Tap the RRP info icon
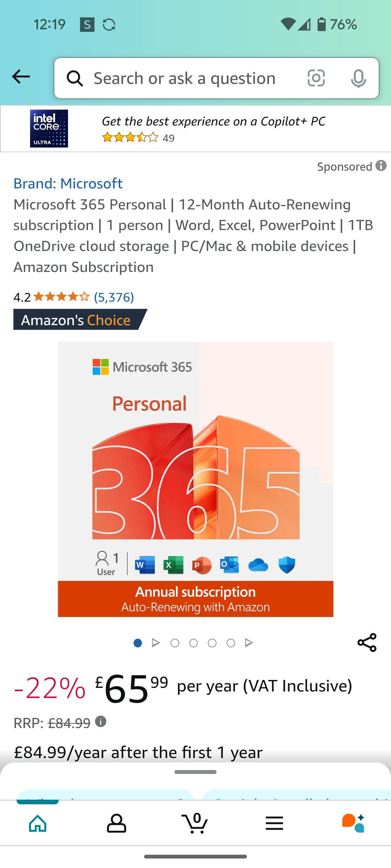This screenshot has height=868, width=391. coord(101,722)
